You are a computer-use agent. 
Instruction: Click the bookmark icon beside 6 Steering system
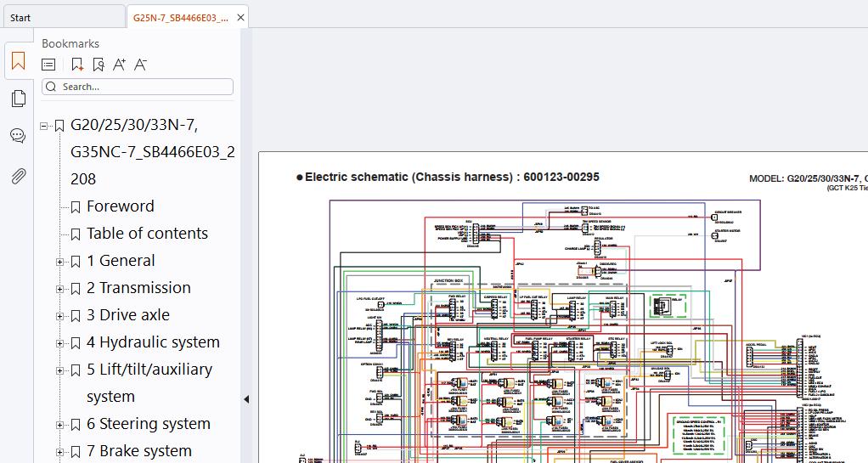[x=76, y=425]
